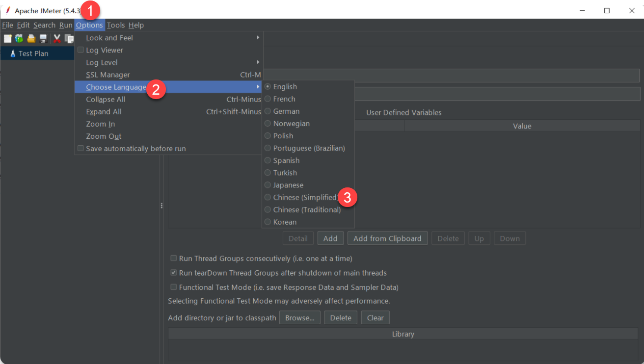The width and height of the screenshot is (644, 364).
Task: Click the Add variable button
Action: click(330, 238)
